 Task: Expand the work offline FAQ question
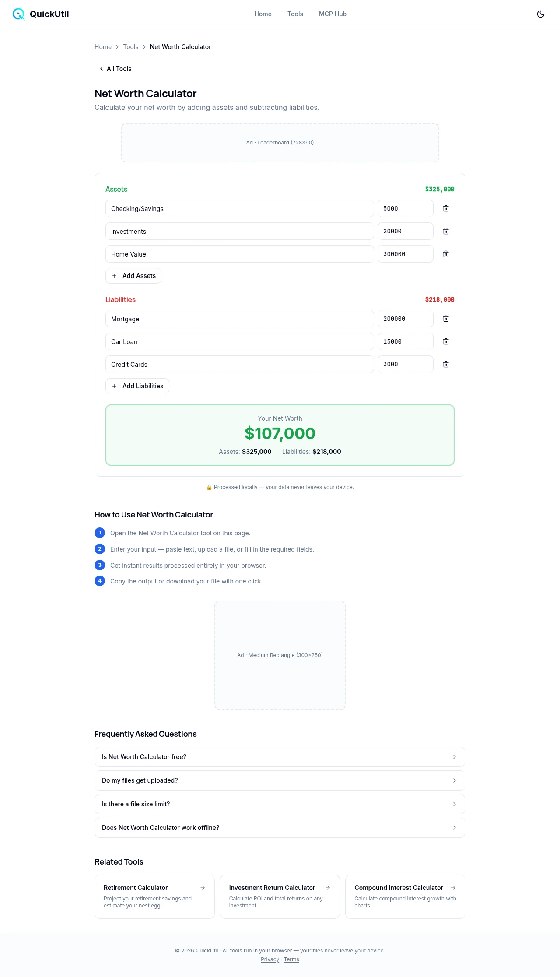[x=280, y=828]
